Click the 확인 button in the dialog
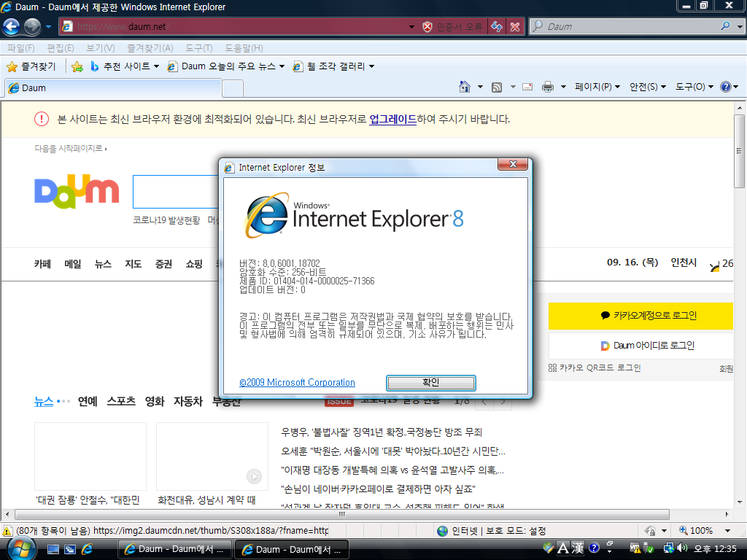This screenshot has height=560, width=747. (x=430, y=382)
